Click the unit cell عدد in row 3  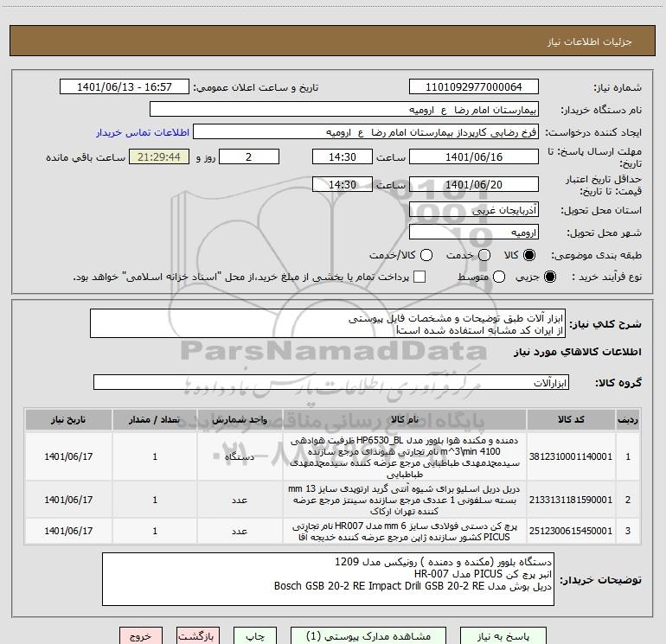(240, 531)
